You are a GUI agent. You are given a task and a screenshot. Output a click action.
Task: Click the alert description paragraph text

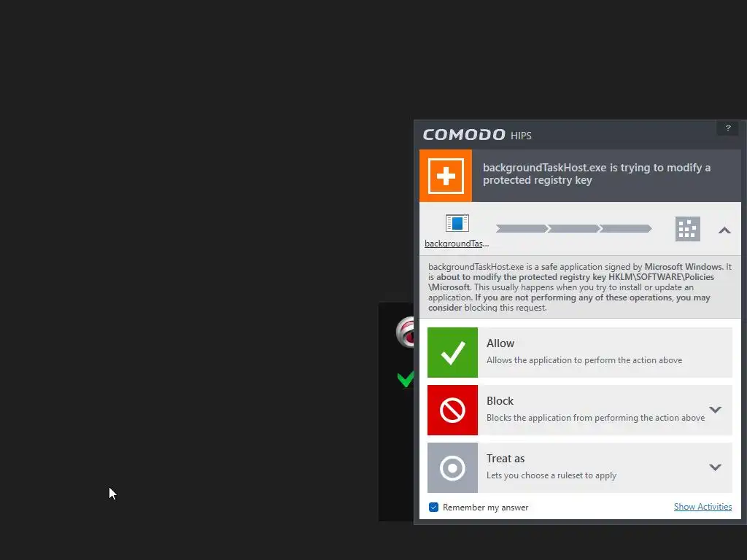579,287
